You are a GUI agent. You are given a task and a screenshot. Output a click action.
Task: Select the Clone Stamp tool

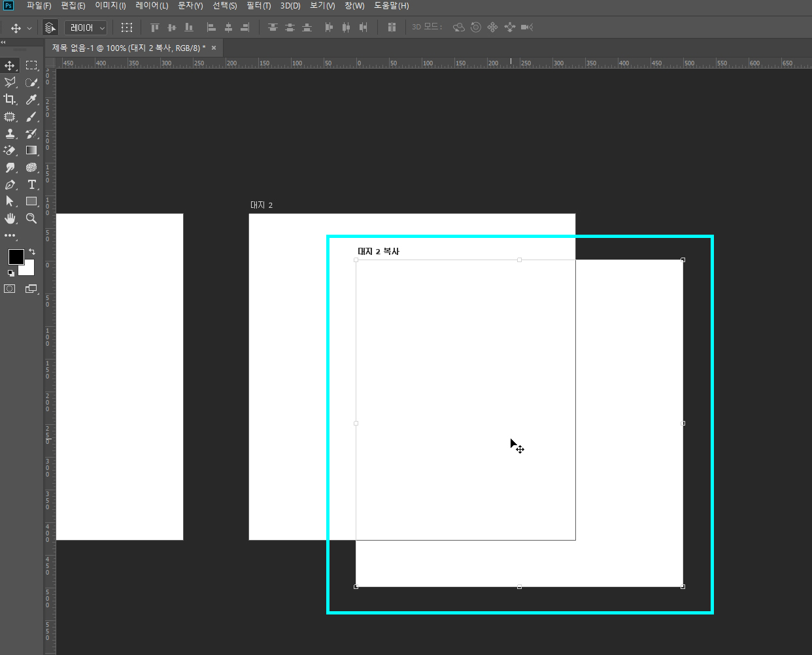click(x=10, y=133)
